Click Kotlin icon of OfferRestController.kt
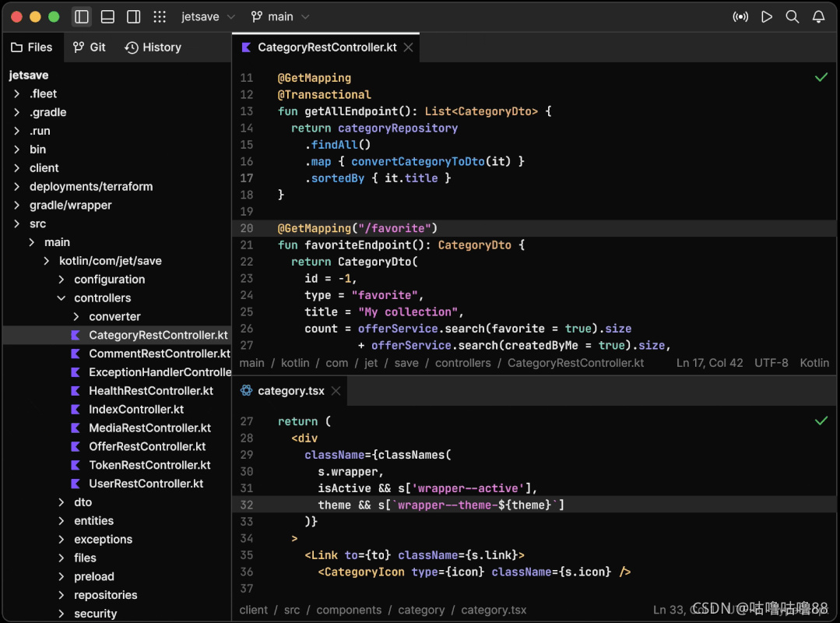The image size is (840, 623). click(76, 447)
